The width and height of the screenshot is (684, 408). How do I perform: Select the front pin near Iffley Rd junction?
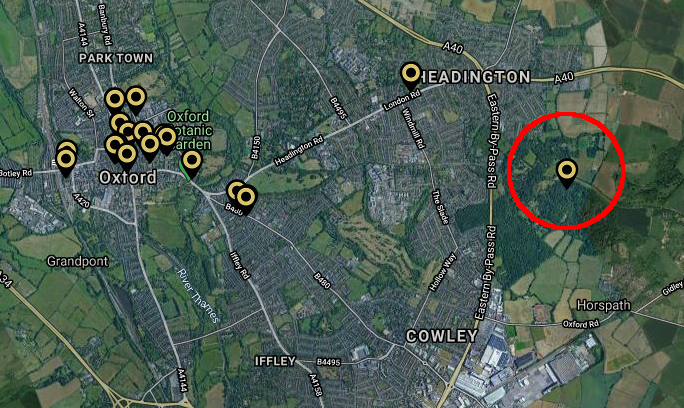pyautogui.click(x=246, y=199)
